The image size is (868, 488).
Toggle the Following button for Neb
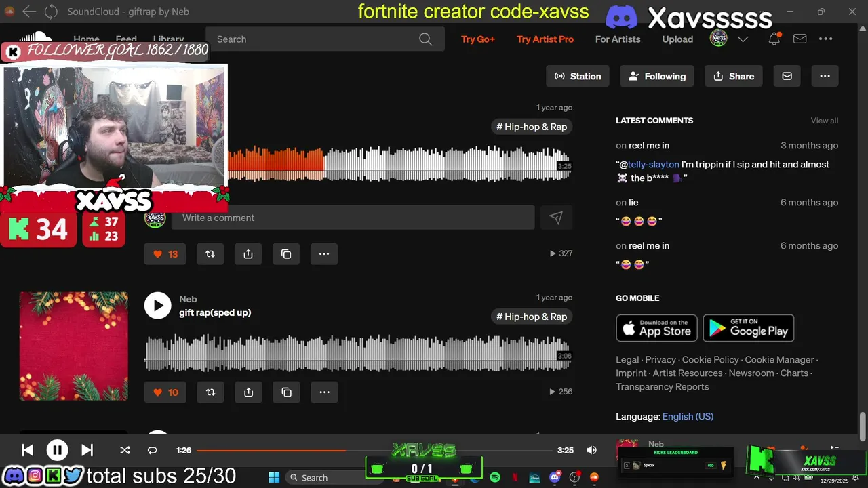(x=657, y=76)
